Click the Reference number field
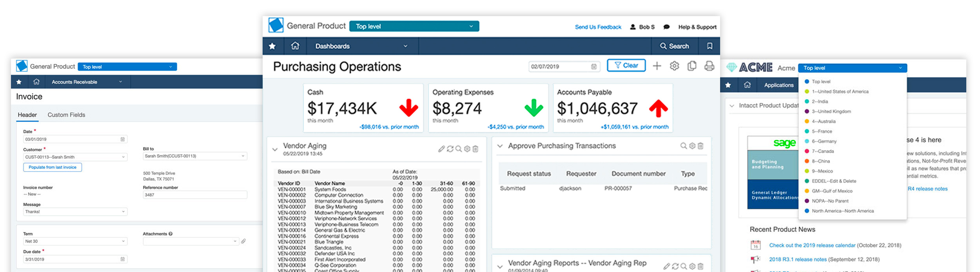Image resolution: width=980 pixels, height=272 pixels. click(x=195, y=195)
